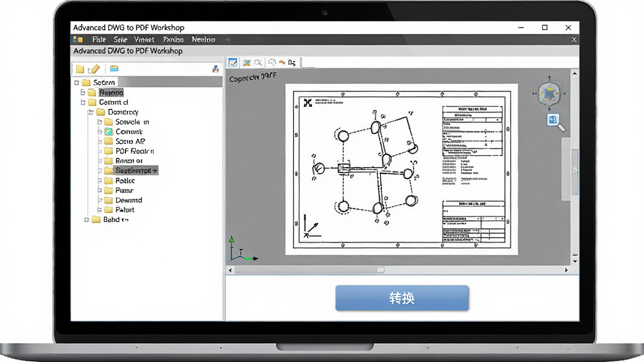Click the DWG drawing sheet in the preview
644x362 pixels.
(402, 170)
